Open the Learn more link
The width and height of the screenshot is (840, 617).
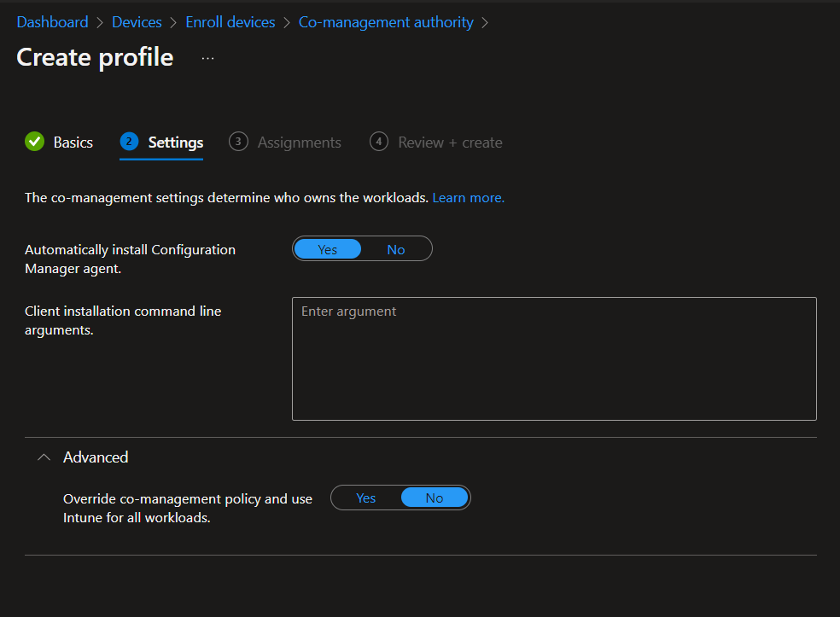[468, 198]
